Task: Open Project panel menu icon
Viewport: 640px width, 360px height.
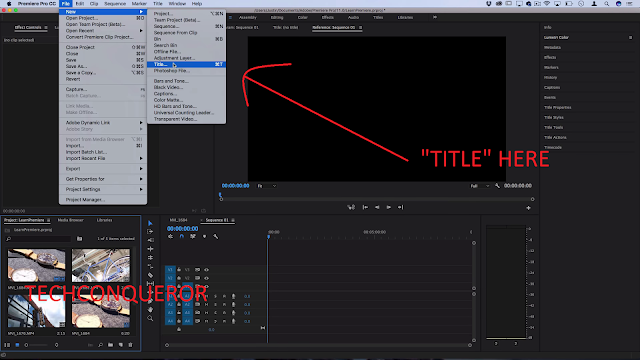Action: 48,220
